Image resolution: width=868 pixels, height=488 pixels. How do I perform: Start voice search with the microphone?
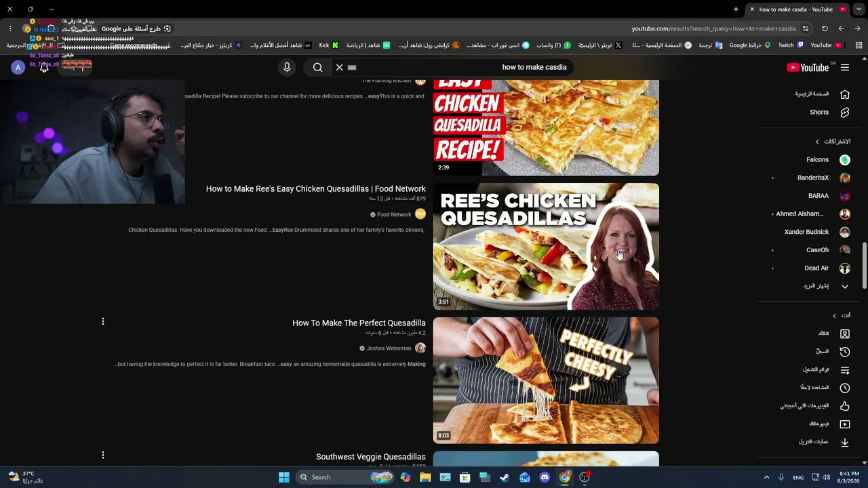point(287,67)
